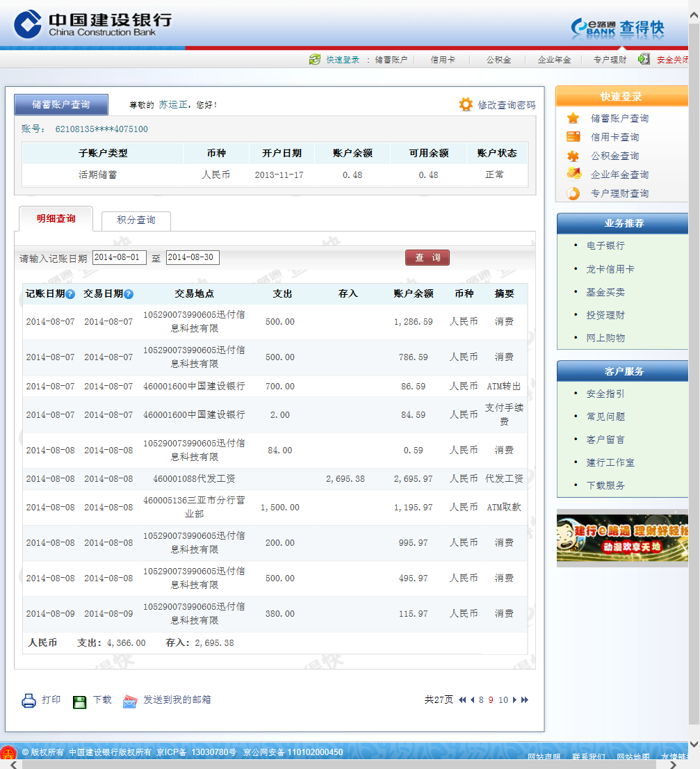The width and height of the screenshot is (700, 769).
Task: Go to page 8
Action: [x=481, y=700]
